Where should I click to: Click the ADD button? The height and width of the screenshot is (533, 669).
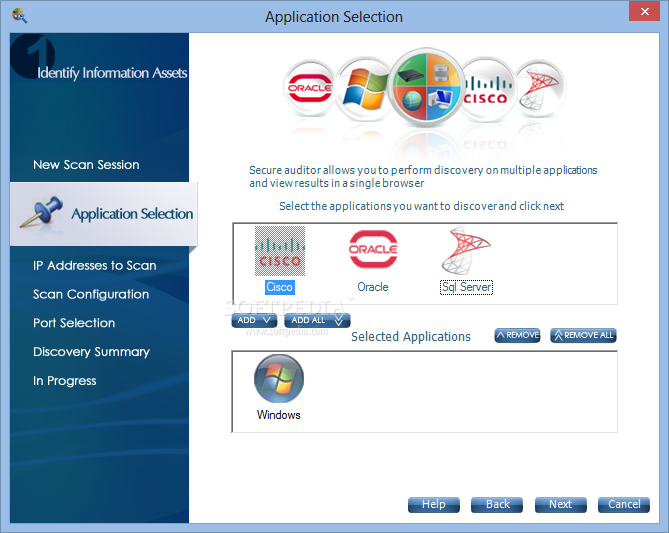click(254, 320)
